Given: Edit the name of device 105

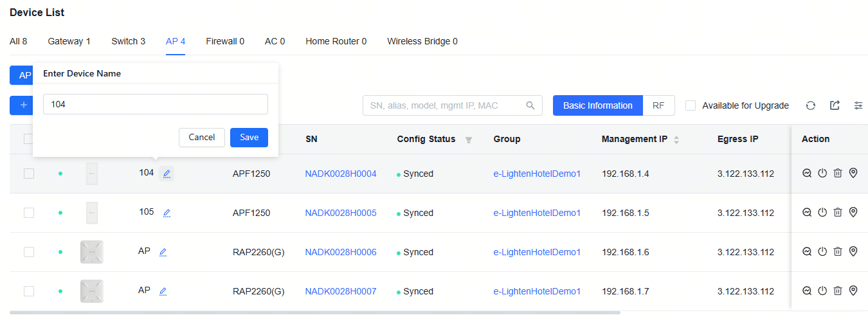Looking at the screenshot, I should [x=167, y=213].
